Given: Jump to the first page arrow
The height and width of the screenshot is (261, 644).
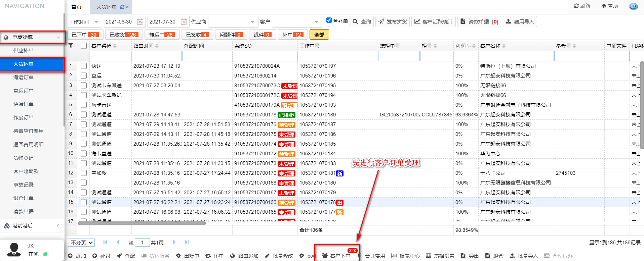Looking at the screenshot, I should pos(105,242).
